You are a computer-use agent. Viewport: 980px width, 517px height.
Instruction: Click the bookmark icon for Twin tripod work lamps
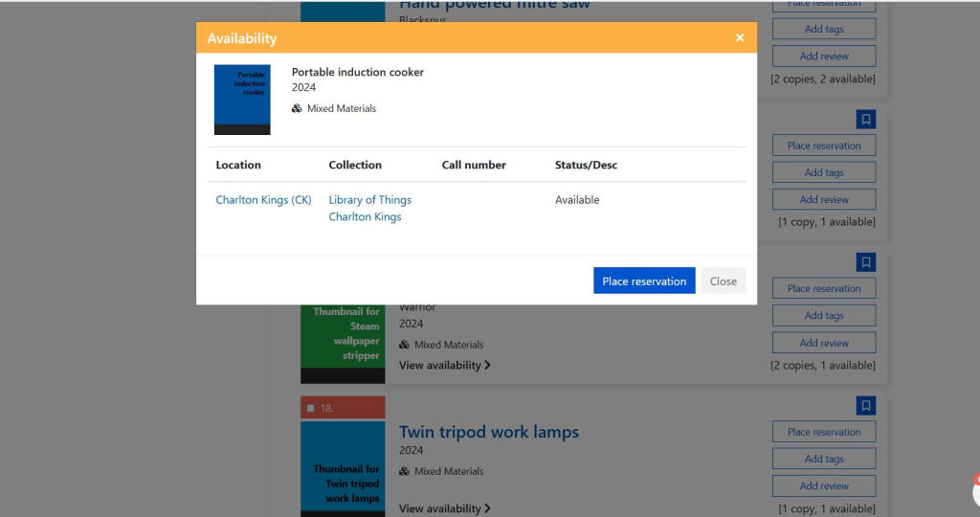point(865,406)
